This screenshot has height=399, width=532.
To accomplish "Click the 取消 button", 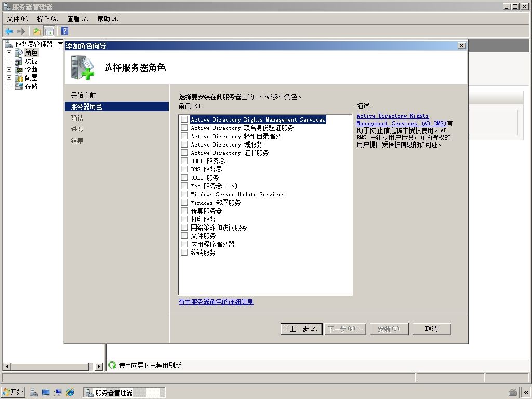I will click(432, 329).
